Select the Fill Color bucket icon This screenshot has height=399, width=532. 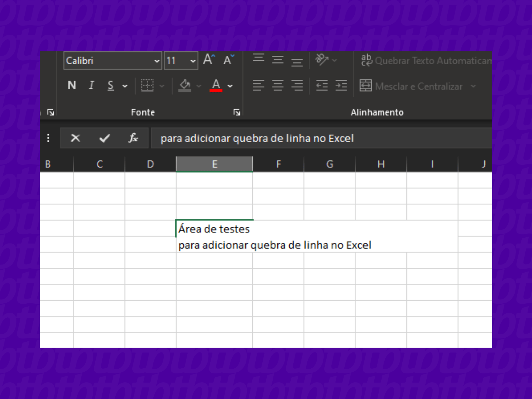pyautogui.click(x=185, y=85)
